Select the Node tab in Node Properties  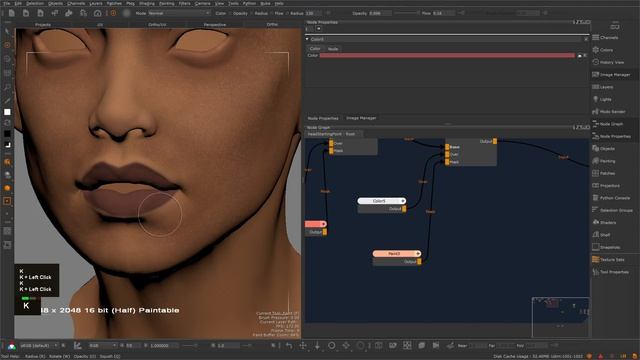click(333, 49)
